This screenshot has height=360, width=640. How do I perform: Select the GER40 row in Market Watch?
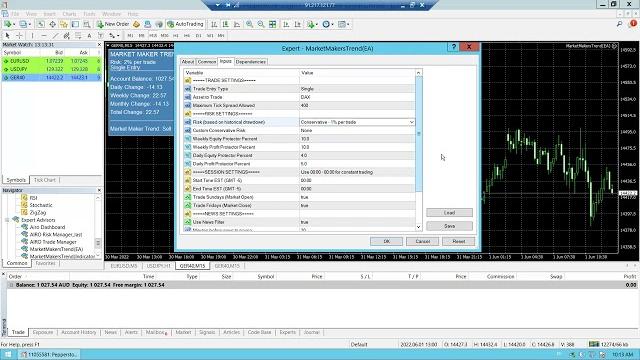pos(51,77)
